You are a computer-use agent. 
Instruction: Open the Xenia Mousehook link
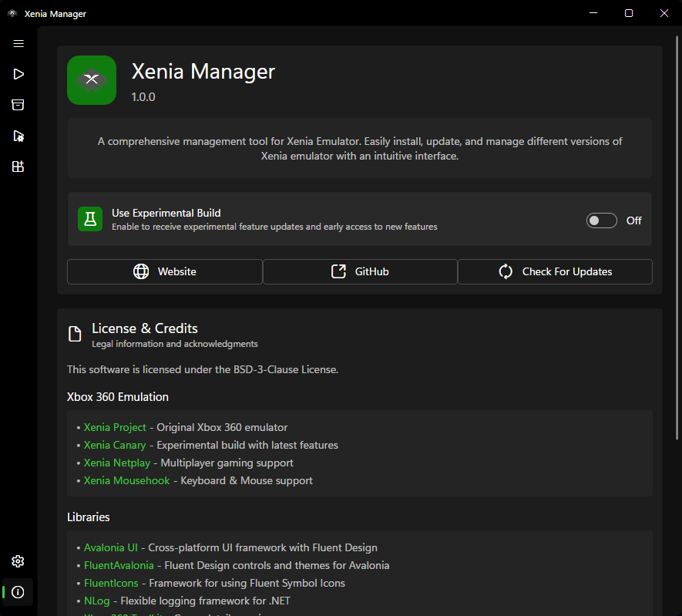coord(126,481)
